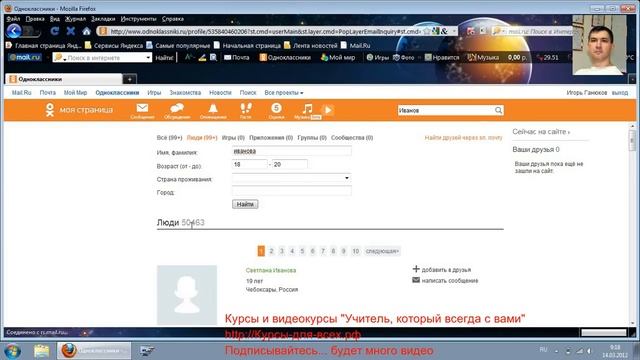Click Город input field
Image resolution: width=640 pixels, height=360 pixels.
[291, 191]
